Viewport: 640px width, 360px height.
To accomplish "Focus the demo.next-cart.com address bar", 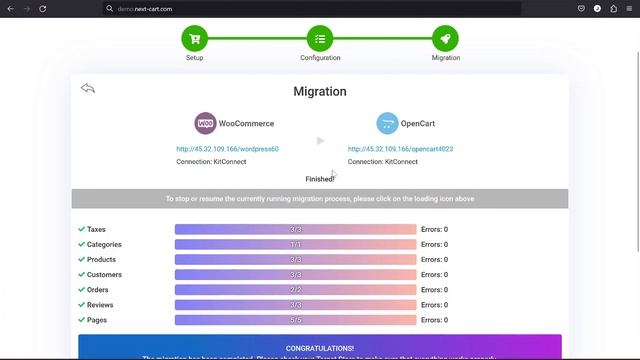I will point(312,9).
